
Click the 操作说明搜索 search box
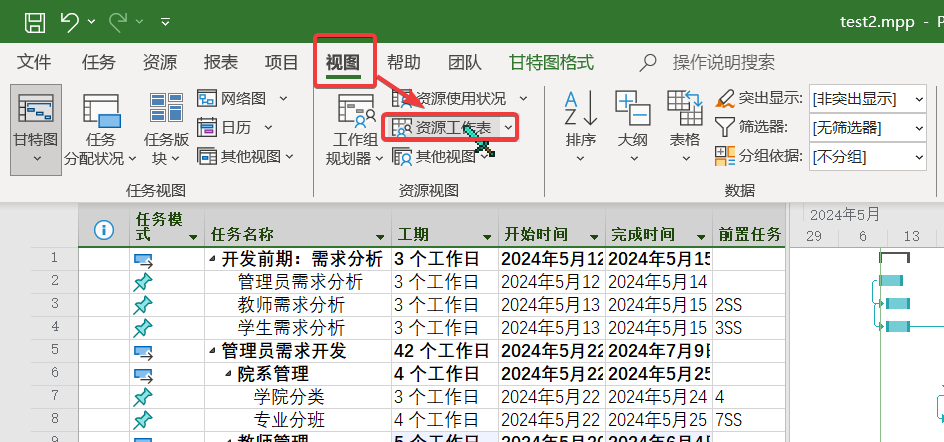[724, 62]
